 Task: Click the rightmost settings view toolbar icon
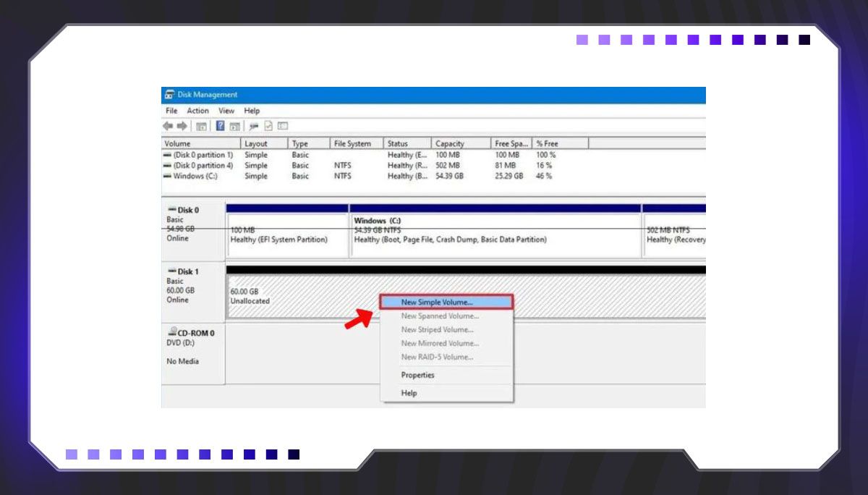[x=283, y=126]
